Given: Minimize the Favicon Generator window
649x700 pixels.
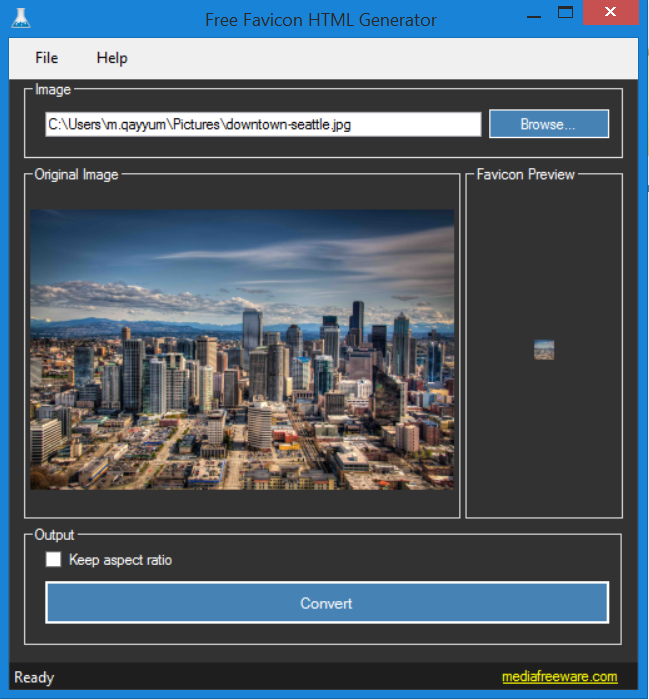Looking at the screenshot, I should [x=534, y=16].
